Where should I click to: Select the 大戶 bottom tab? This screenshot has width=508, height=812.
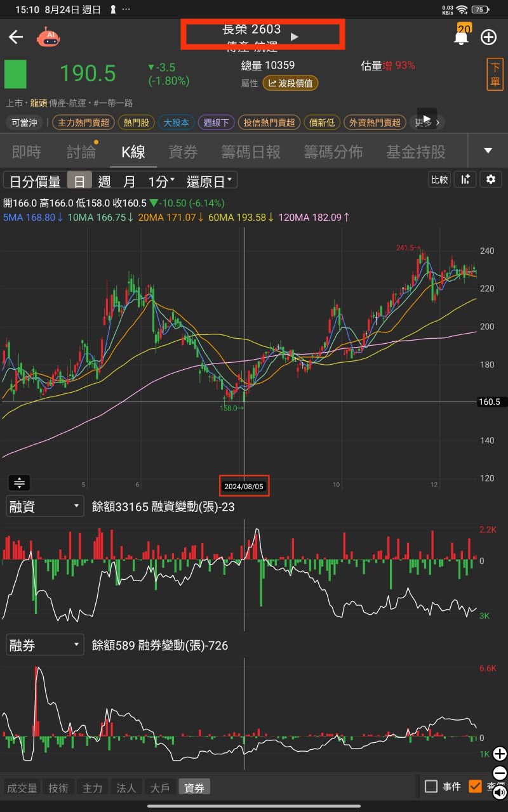click(x=160, y=787)
